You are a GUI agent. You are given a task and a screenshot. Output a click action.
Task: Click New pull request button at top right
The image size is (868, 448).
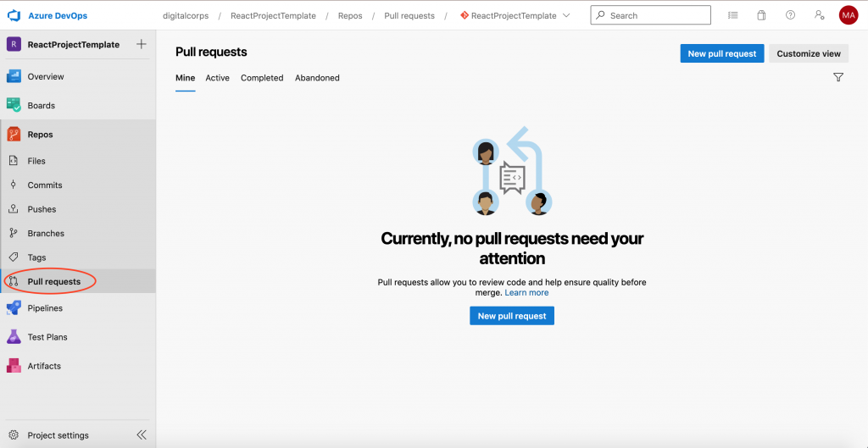721,53
